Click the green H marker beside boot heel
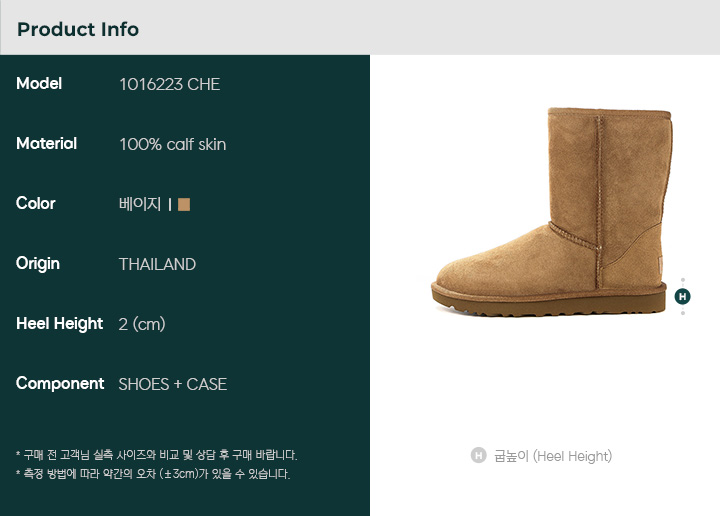This screenshot has width=720, height=516. pos(682,297)
